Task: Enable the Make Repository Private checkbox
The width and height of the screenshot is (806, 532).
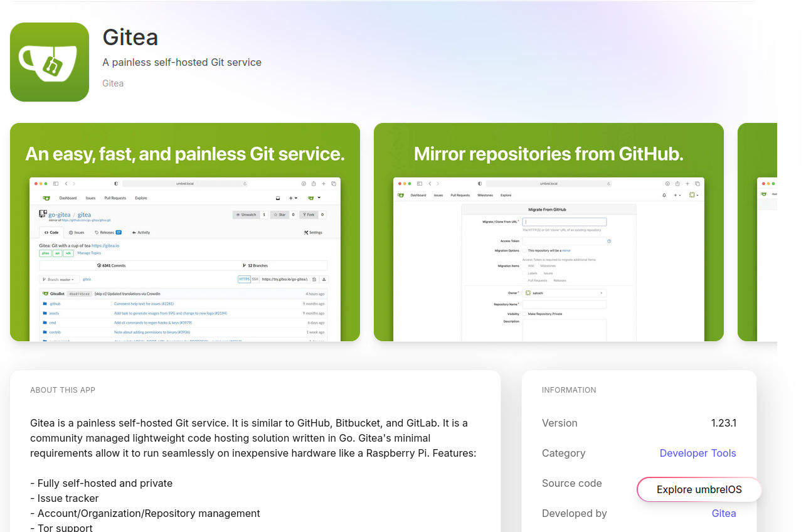Action: tap(525, 314)
